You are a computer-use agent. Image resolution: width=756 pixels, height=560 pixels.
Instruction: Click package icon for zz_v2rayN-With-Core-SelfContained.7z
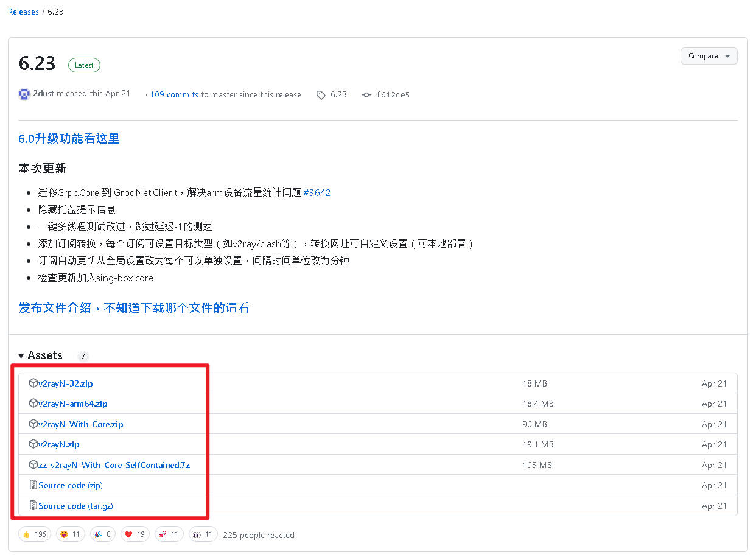33,465
